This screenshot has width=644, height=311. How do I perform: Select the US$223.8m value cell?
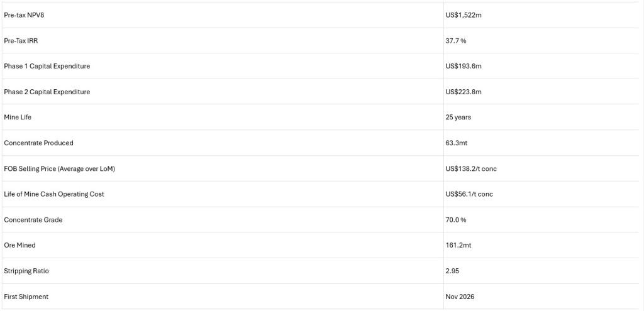point(464,92)
